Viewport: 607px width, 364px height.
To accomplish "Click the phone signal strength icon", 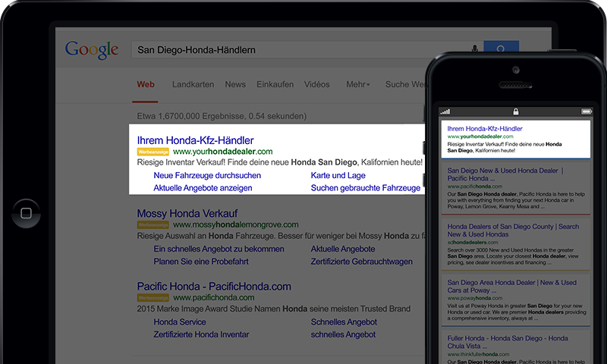I will point(445,111).
